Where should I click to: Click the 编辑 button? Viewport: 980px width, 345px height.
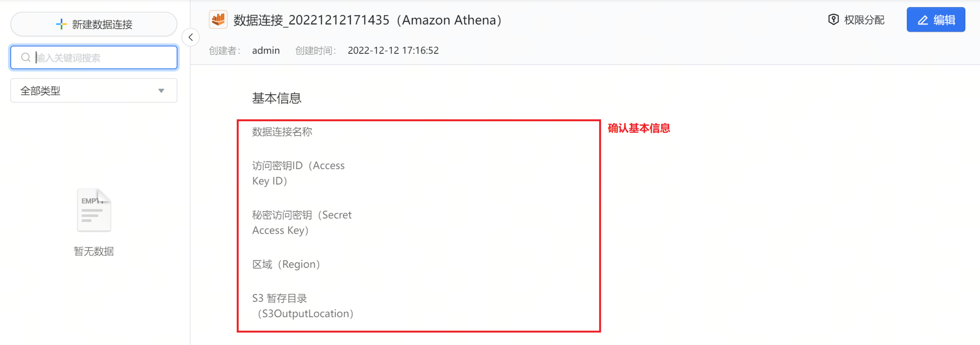point(936,20)
